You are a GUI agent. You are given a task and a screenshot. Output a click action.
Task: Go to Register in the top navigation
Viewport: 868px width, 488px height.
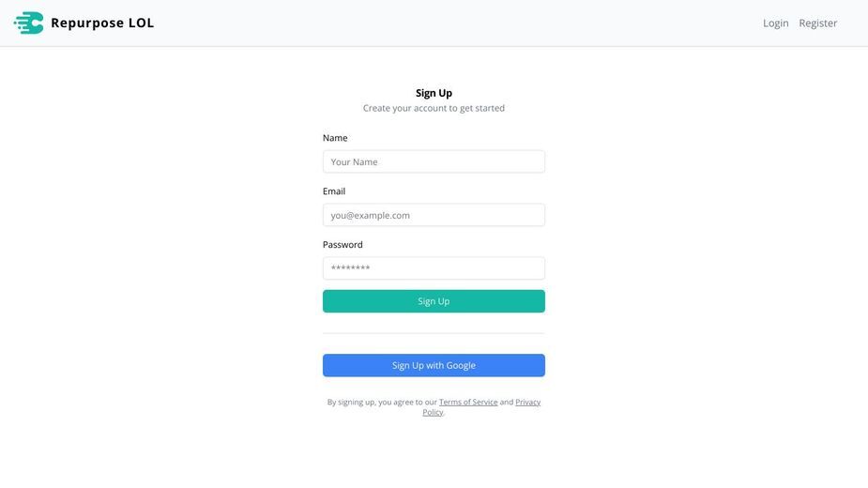coord(817,23)
